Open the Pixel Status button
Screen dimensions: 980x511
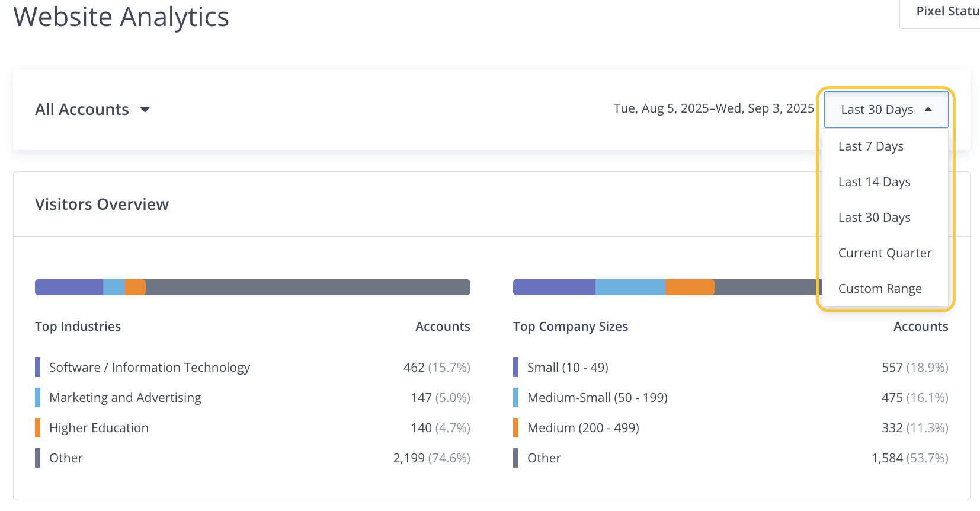(946, 12)
